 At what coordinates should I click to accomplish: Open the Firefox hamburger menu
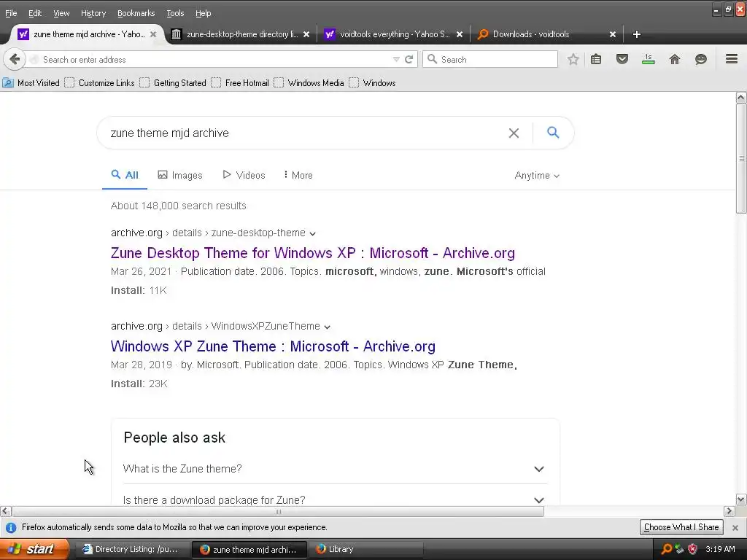click(732, 59)
